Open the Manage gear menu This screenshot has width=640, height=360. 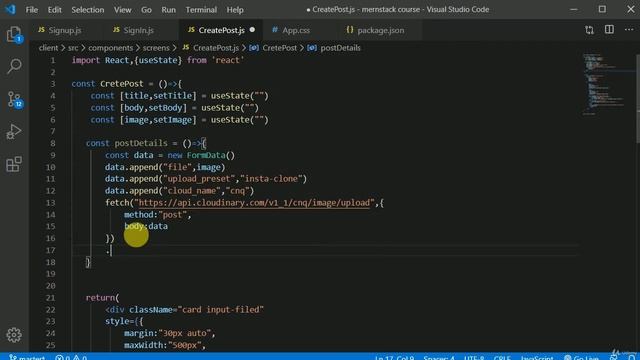tap(14, 335)
